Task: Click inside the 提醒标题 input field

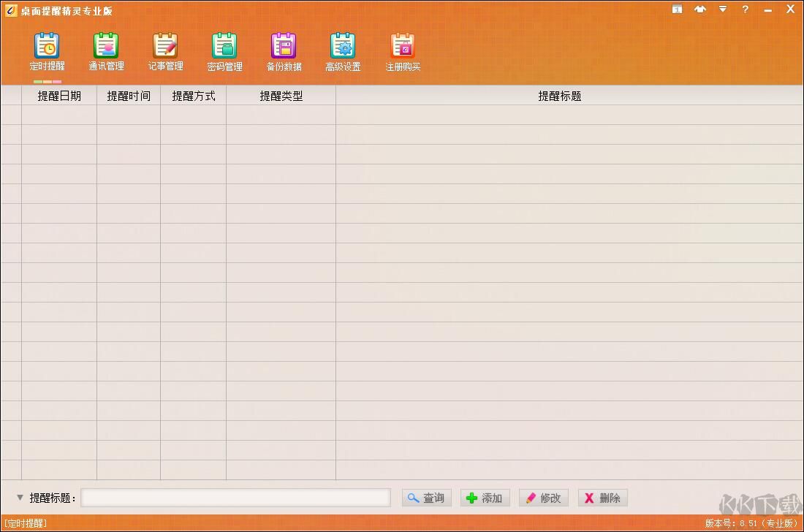Action: pyautogui.click(x=235, y=498)
